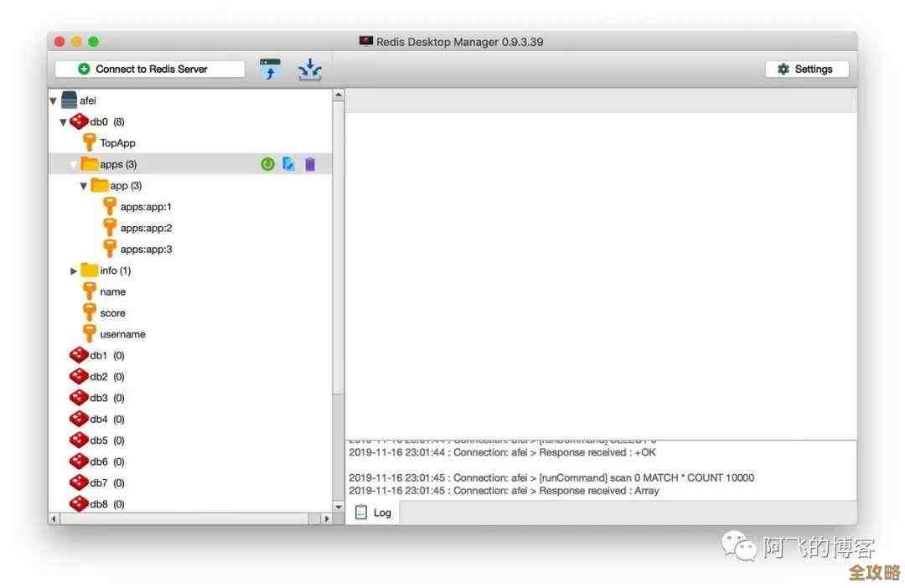Click the export connections toolbar icon
This screenshot has height=588, width=905.
click(x=310, y=70)
